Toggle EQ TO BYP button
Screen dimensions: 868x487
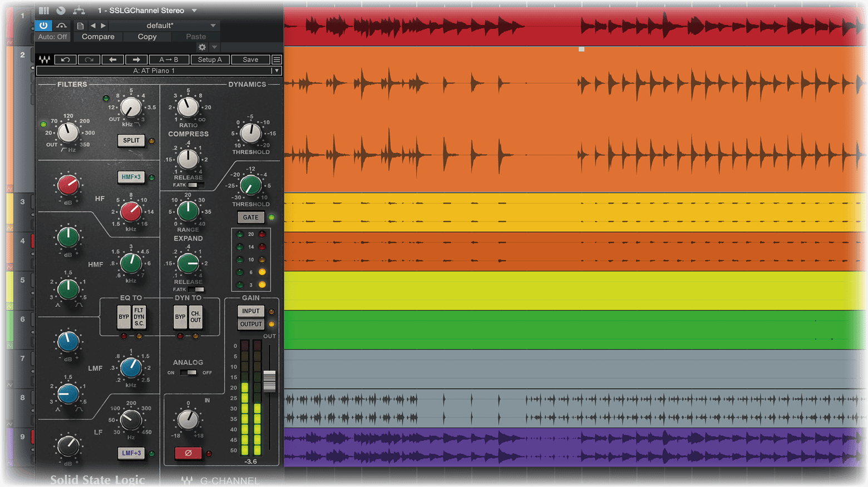click(x=124, y=317)
